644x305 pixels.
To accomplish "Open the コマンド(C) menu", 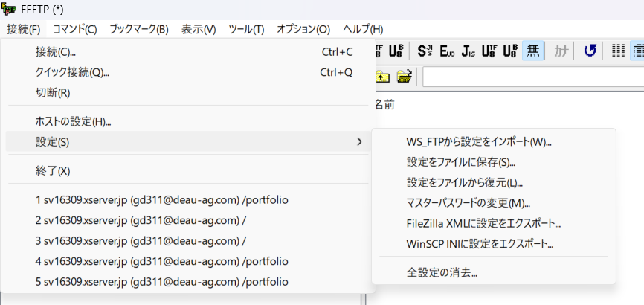I will (74, 29).
